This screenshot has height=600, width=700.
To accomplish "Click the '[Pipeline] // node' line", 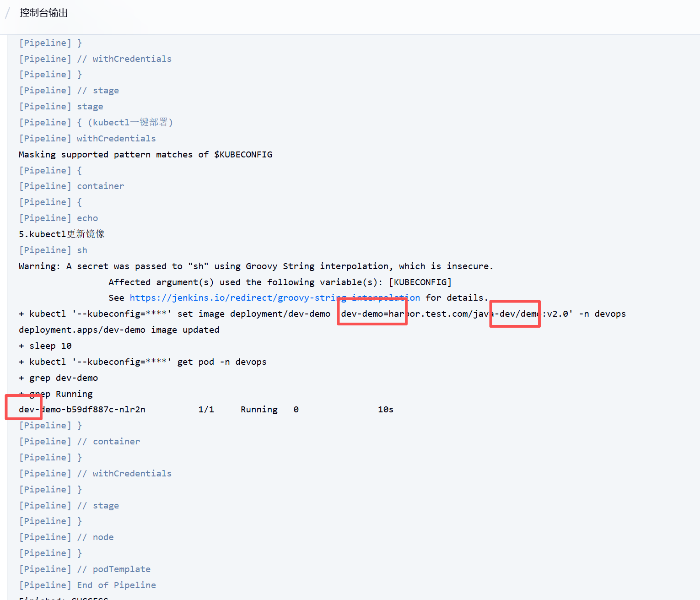I will [66, 537].
